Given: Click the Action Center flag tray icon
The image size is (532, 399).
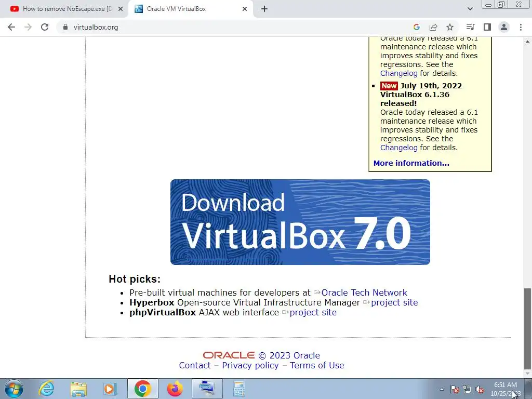Looking at the screenshot, I should click(454, 390).
